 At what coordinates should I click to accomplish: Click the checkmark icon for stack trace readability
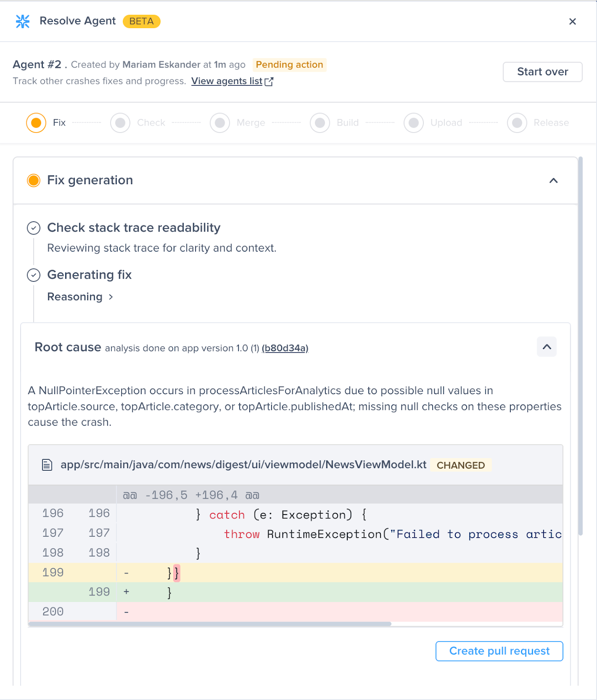pyautogui.click(x=34, y=228)
